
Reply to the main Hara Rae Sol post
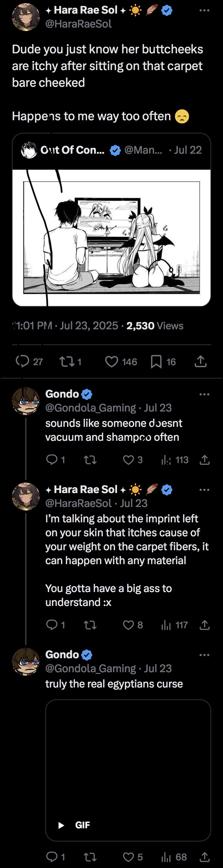(x=23, y=361)
